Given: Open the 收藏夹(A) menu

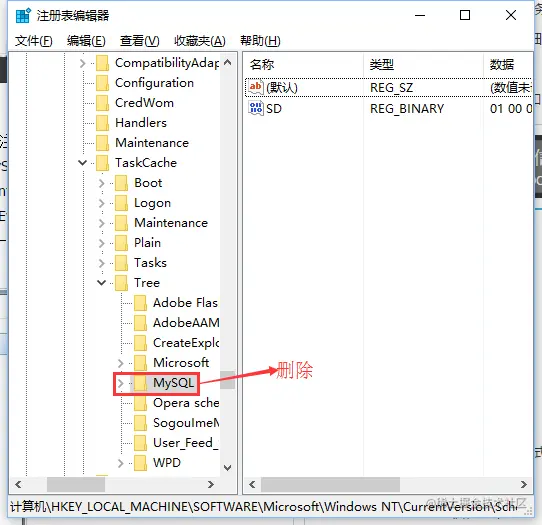Looking at the screenshot, I should pos(200,41).
